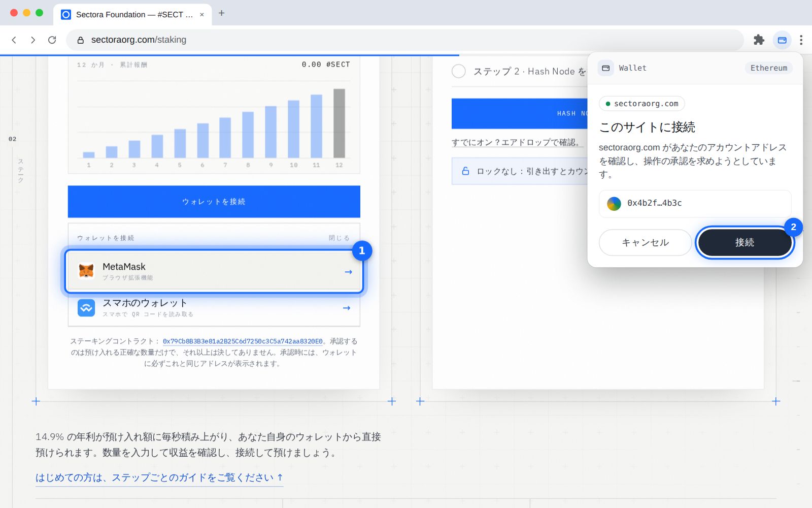Click the スマホのウォレット wallet icon
Screen dimensions: 812x508
[86, 308]
